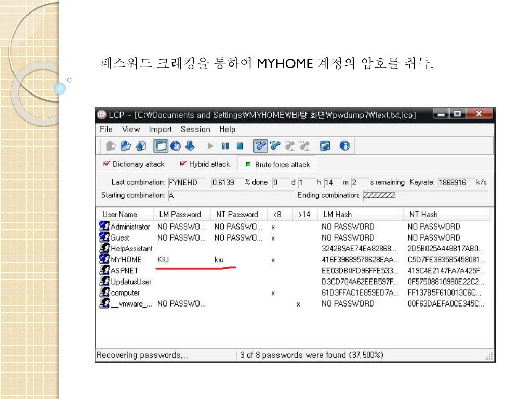Screen dimensions: 532x399
Task: Switch to the Hybrid attack tab
Action: pos(205,164)
